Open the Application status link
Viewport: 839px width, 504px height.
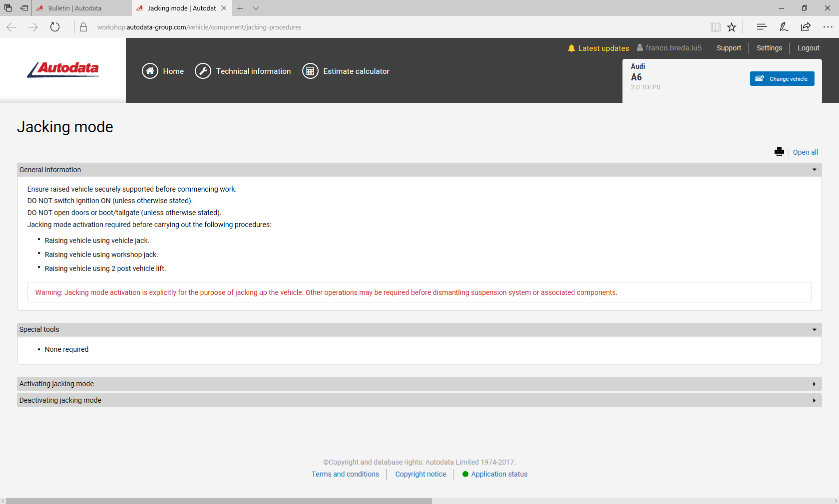(499, 474)
